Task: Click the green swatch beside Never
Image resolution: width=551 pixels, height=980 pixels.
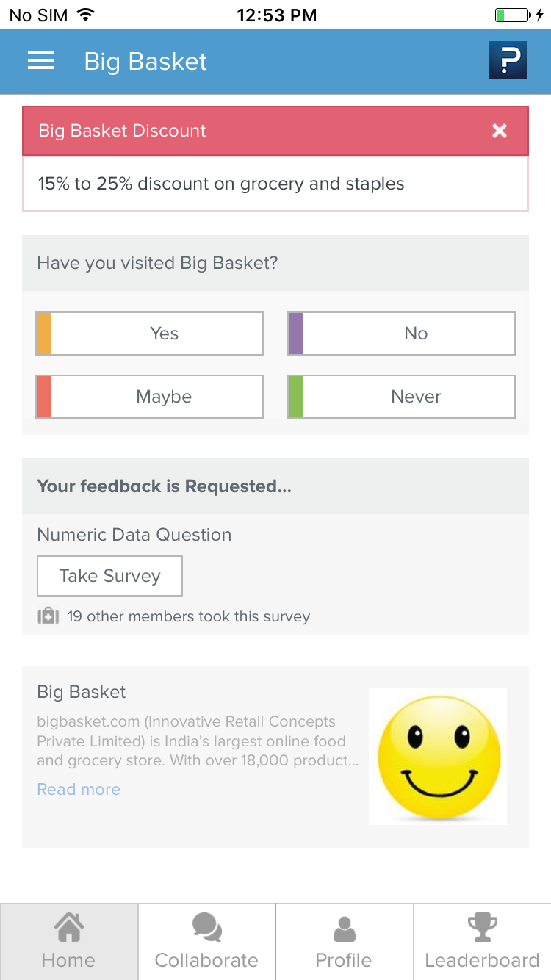Action: [x=296, y=397]
